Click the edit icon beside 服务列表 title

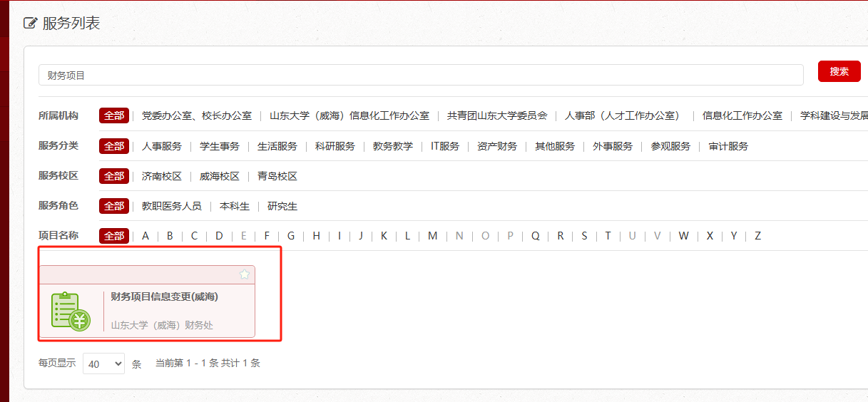(30, 23)
